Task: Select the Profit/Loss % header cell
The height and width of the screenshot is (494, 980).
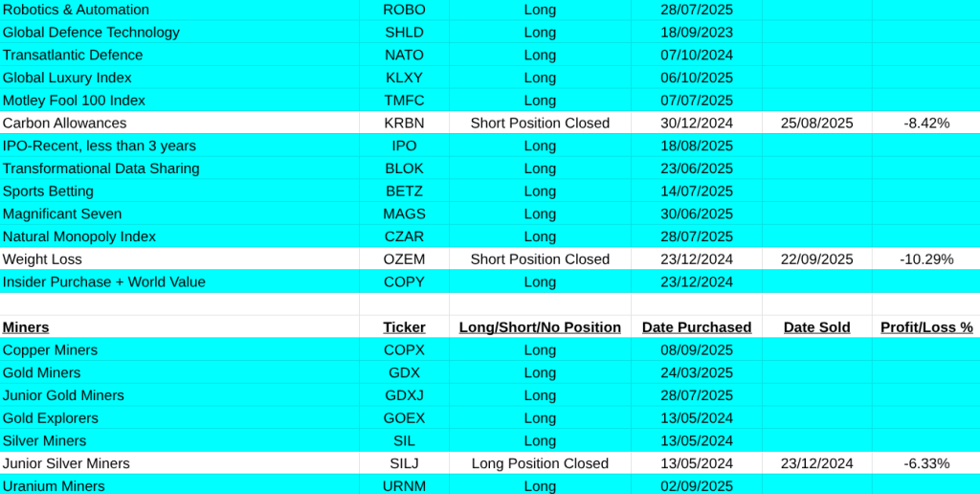Action: click(925, 327)
